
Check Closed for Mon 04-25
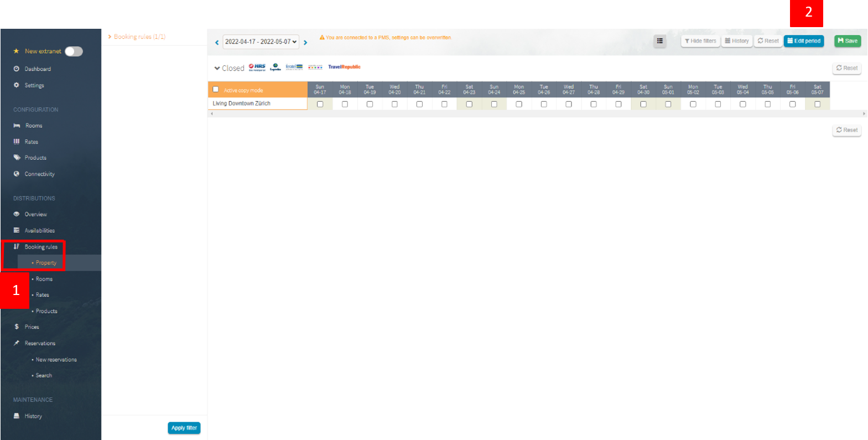tap(519, 104)
